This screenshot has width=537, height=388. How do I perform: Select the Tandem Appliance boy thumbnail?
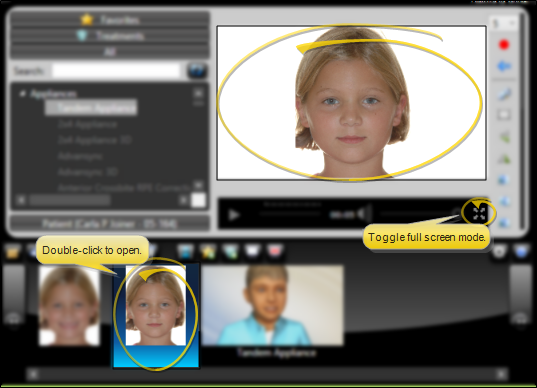click(x=273, y=305)
